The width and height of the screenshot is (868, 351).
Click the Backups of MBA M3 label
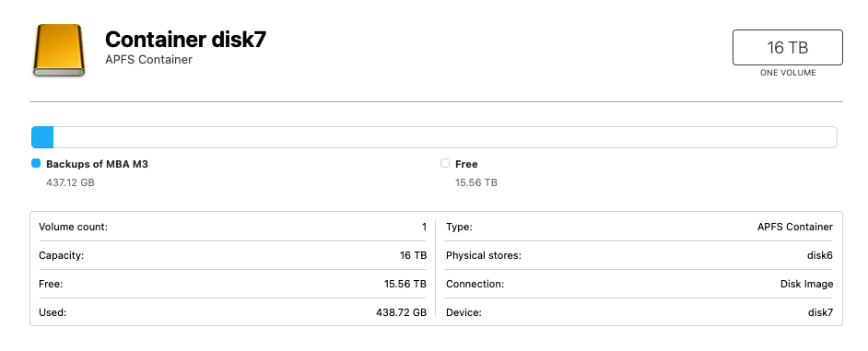tap(98, 164)
